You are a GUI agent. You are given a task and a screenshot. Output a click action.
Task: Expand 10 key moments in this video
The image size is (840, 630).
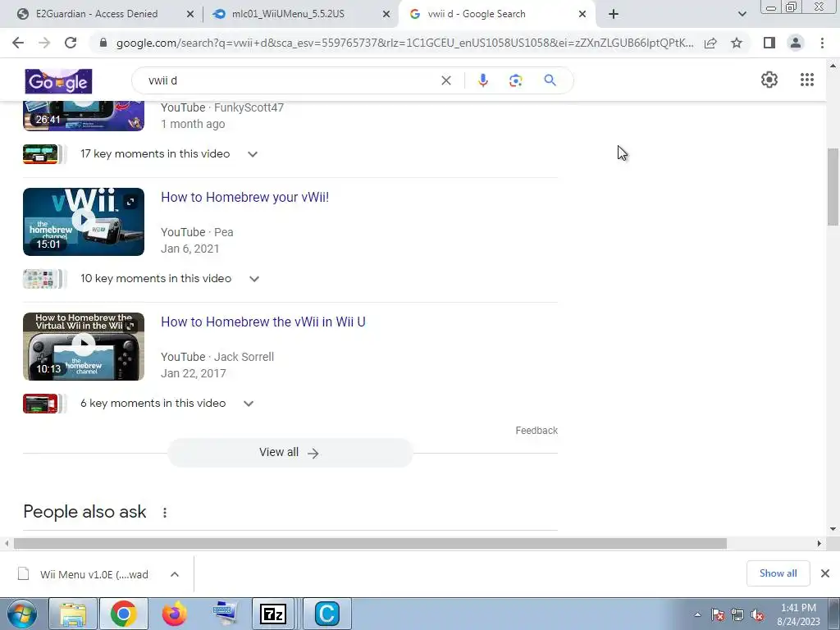pyautogui.click(x=254, y=279)
